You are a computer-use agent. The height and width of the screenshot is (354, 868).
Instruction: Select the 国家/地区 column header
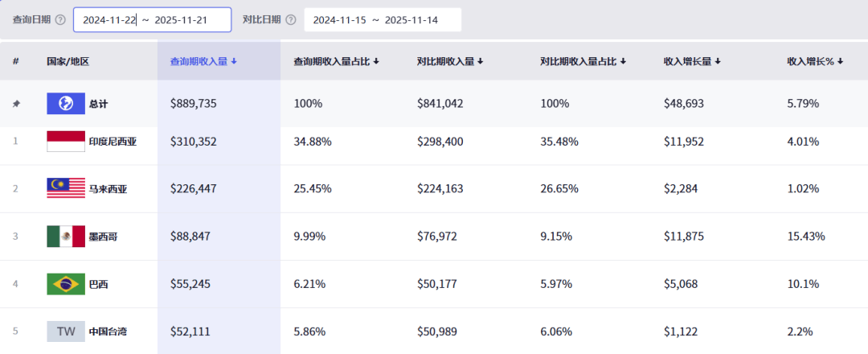[x=68, y=61]
